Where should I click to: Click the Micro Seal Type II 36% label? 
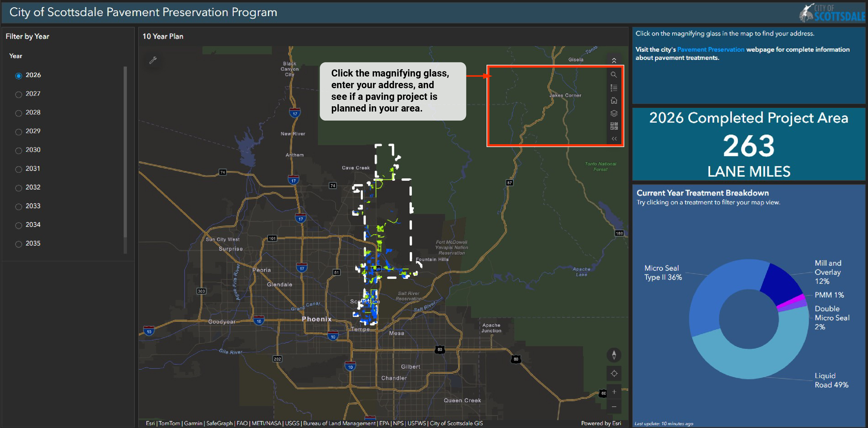click(x=663, y=272)
